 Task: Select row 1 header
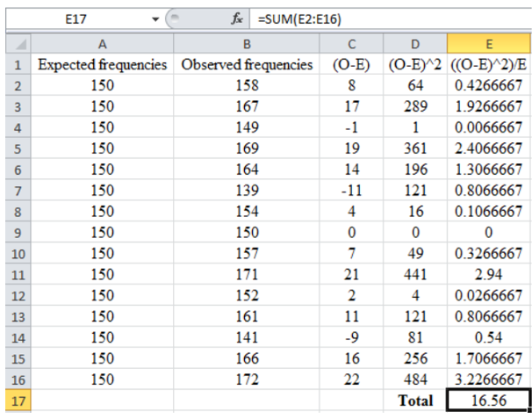(x=16, y=65)
